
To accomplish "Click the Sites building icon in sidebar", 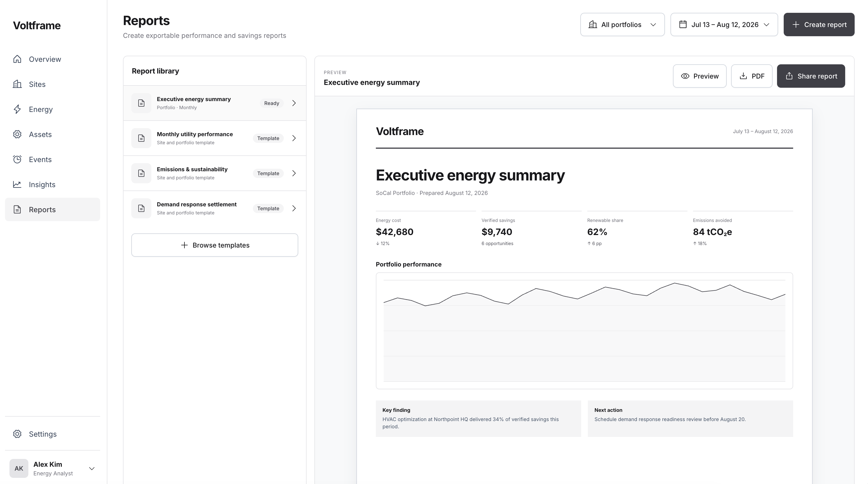I will (x=17, y=84).
